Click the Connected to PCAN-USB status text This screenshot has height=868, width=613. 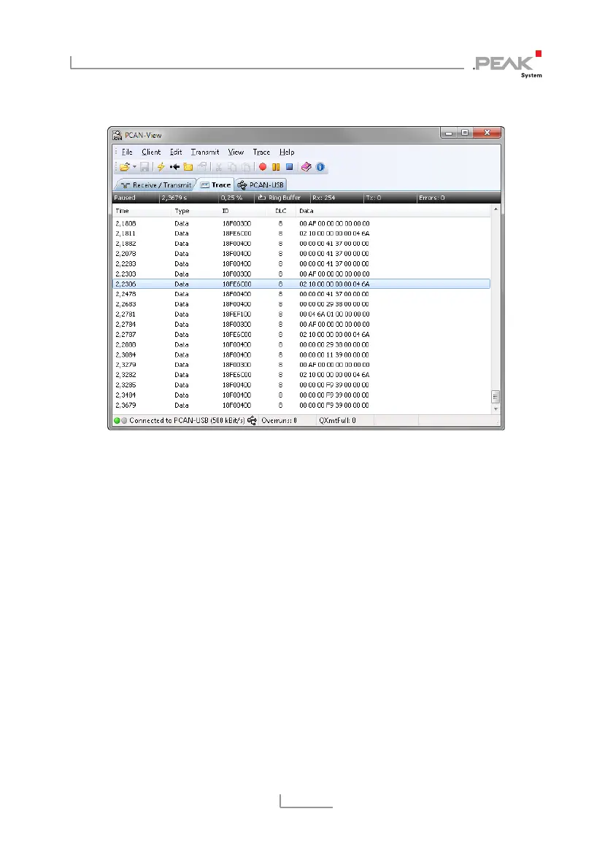click(187, 421)
